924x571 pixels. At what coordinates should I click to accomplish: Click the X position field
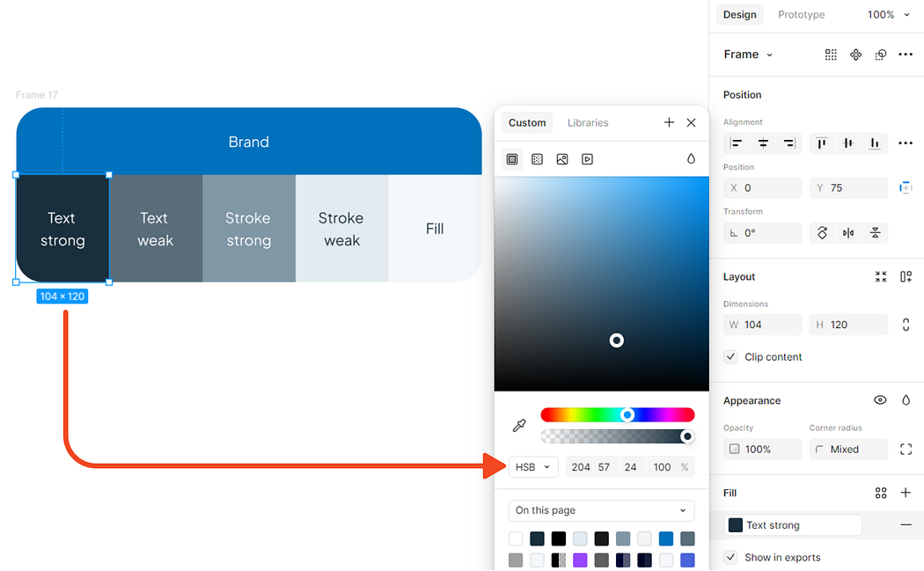click(763, 188)
